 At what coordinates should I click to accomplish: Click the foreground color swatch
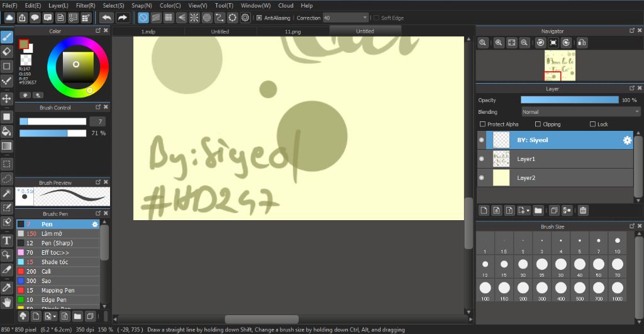(x=24, y=44)
